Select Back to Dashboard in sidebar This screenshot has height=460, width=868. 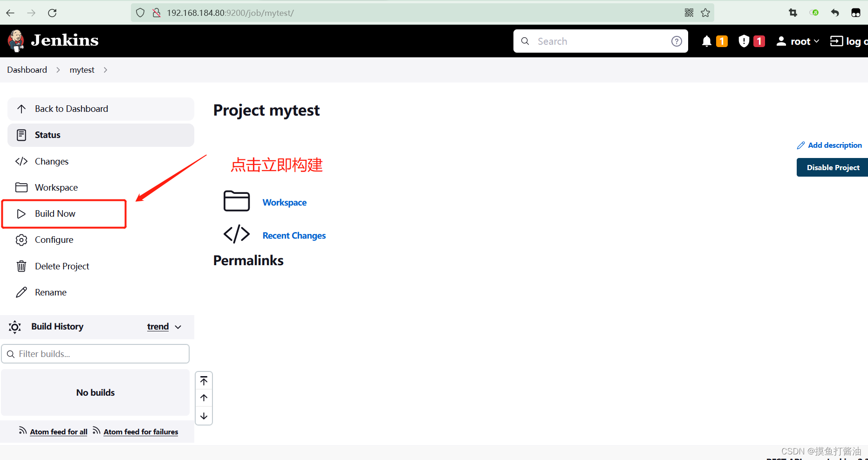tap(101, 109)
